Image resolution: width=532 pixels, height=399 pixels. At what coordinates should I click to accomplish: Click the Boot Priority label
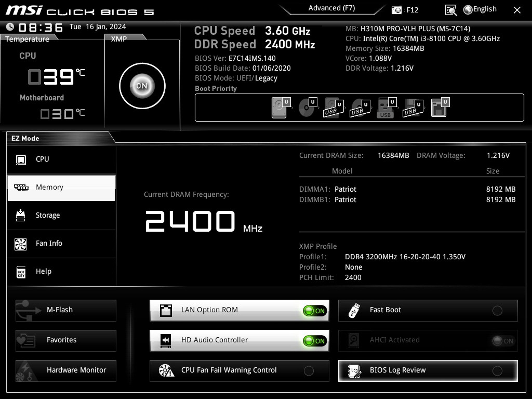click(216, 89)
